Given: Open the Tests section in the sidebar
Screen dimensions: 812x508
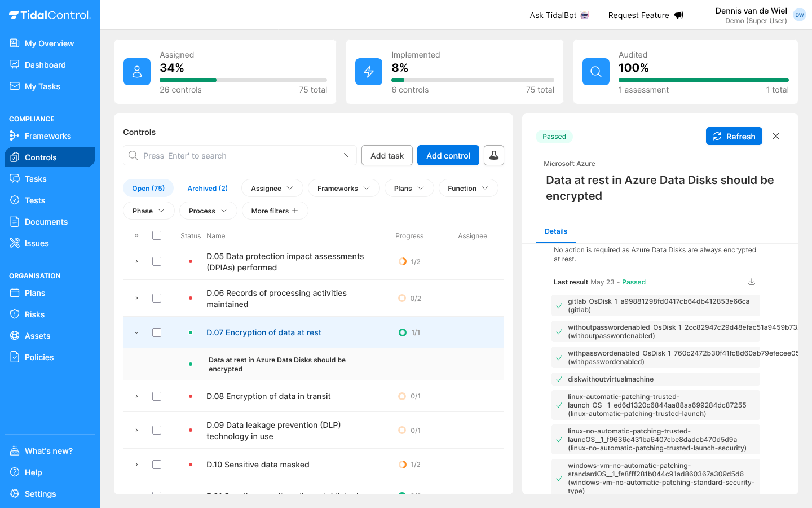Looking at the screenshot, I should (35, 200).
